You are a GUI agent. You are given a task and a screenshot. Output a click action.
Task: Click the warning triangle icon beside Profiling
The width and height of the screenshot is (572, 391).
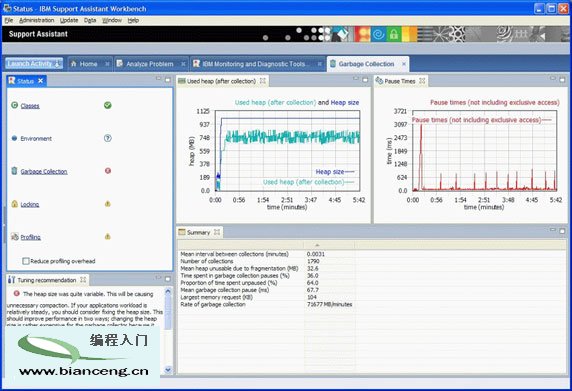pyautogui.click(x=108, y=237)
